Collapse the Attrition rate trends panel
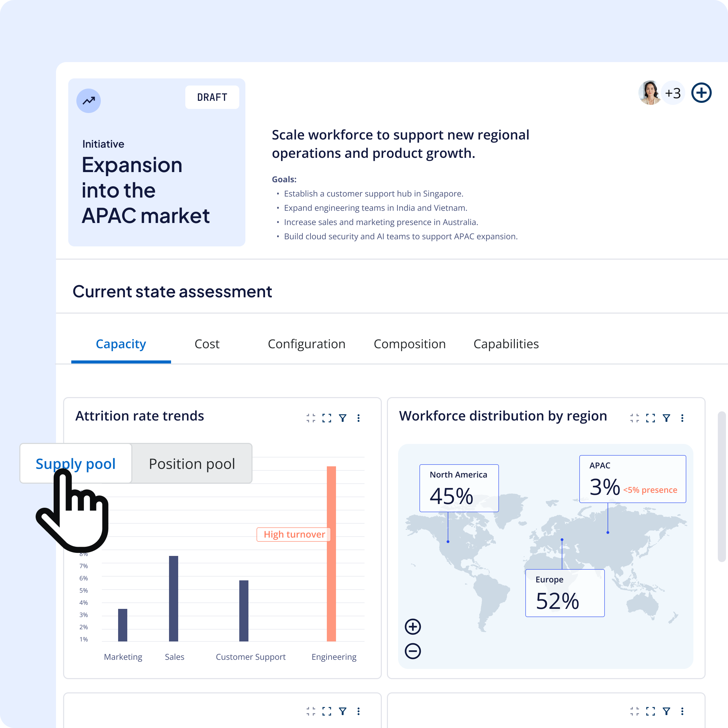The width and height of the screenshot is (728, 728). [311, 418]
